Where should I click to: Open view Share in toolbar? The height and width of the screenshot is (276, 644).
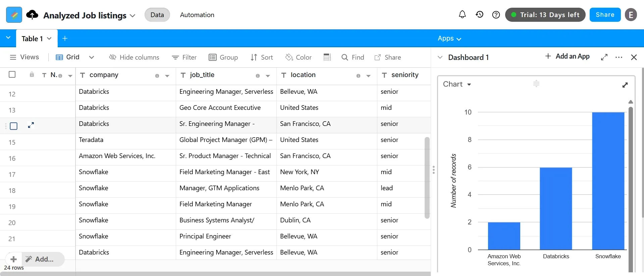387,57
